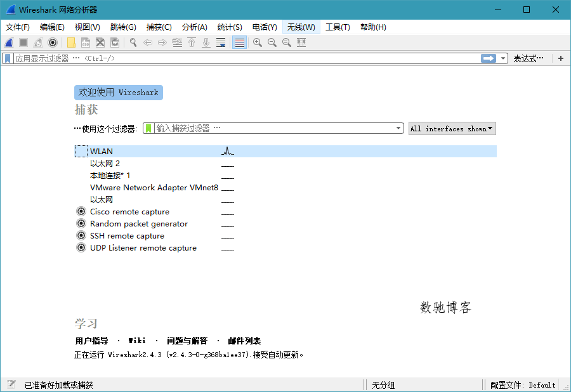Image resolution: width=571 pixels, height=392 pixels.
Task: Open the 跳转(G) menu
Action: pyautogui.click(x=123, y=27)
